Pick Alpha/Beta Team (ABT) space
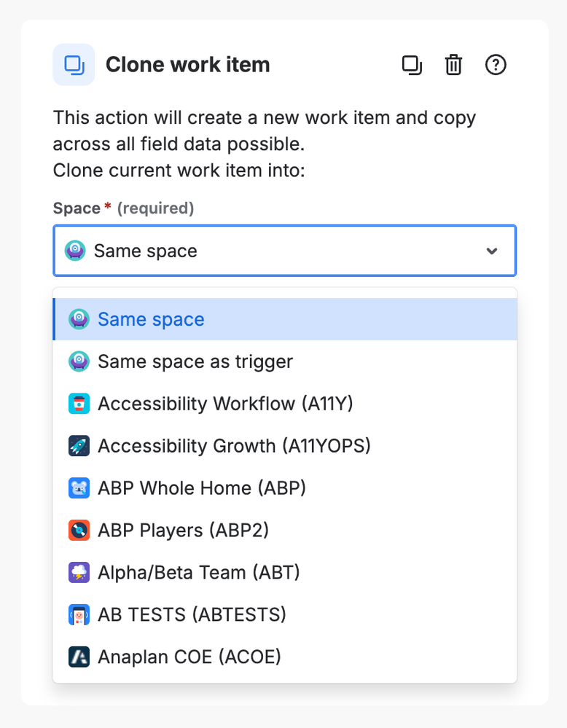This screenshot has height=728, width=567. point(285,573)
